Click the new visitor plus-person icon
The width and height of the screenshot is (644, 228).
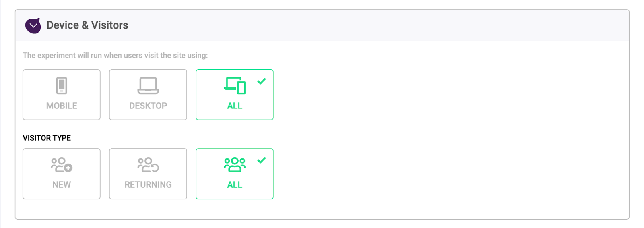coord(62,165)
